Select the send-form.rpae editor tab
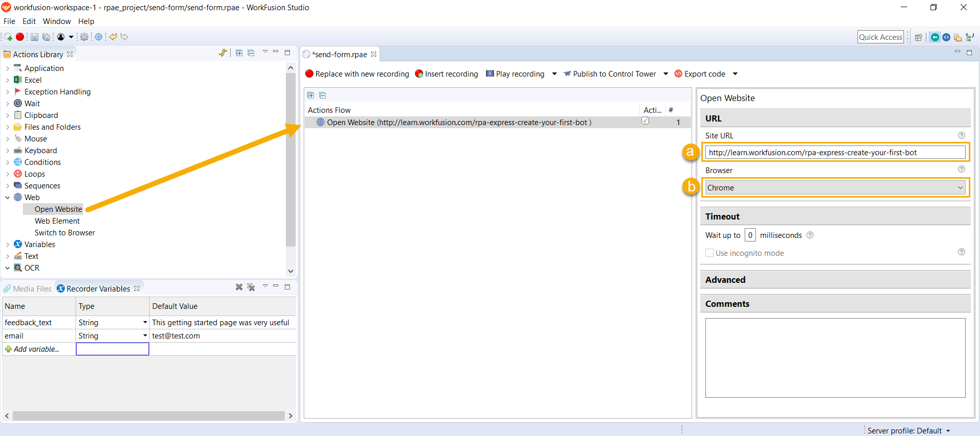The image size is (980, 436). 339,54
